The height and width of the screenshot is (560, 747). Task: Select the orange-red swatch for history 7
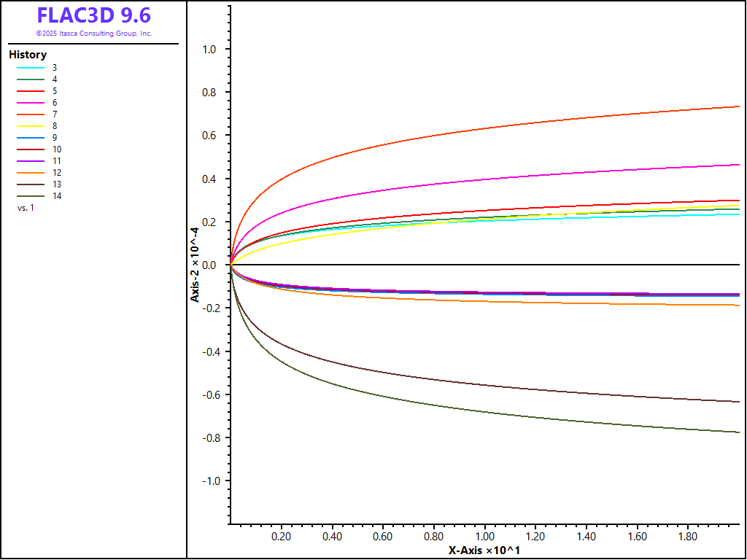pyautogui.click(x=31, y=114)
